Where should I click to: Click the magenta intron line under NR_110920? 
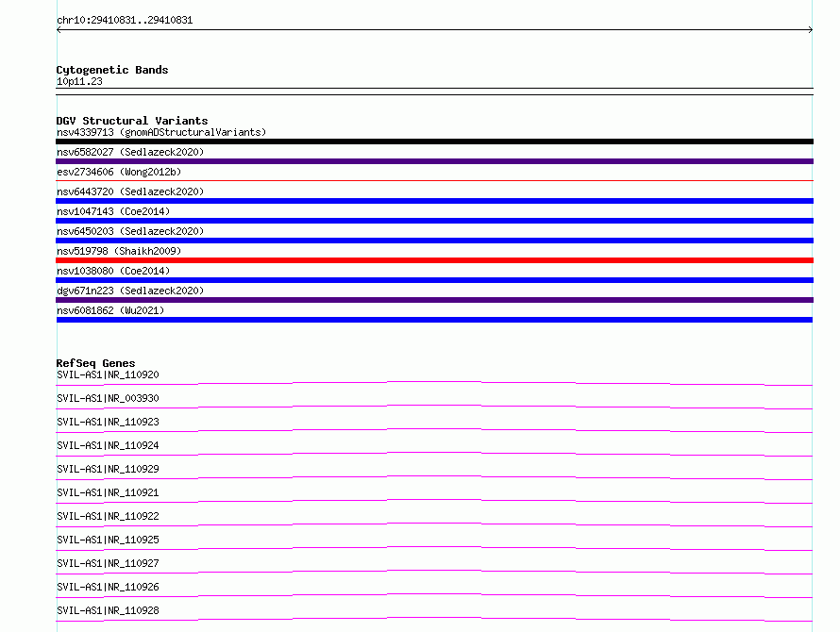[434, 382]
